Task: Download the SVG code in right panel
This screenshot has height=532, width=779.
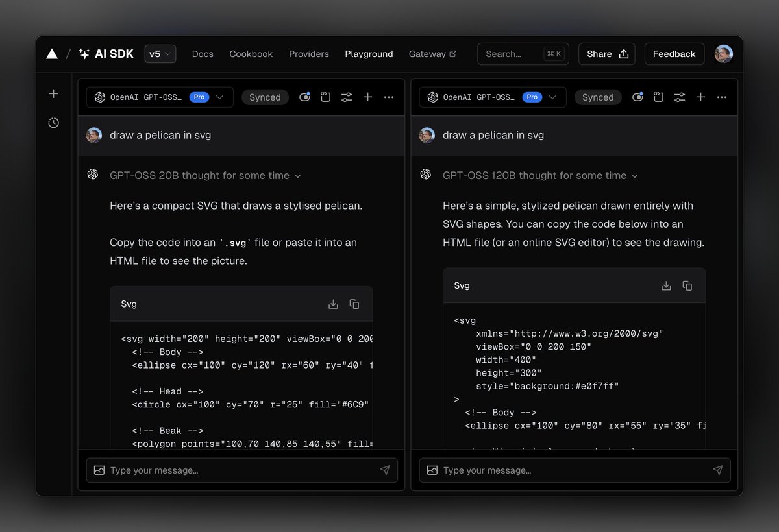Action: [666, 285]
